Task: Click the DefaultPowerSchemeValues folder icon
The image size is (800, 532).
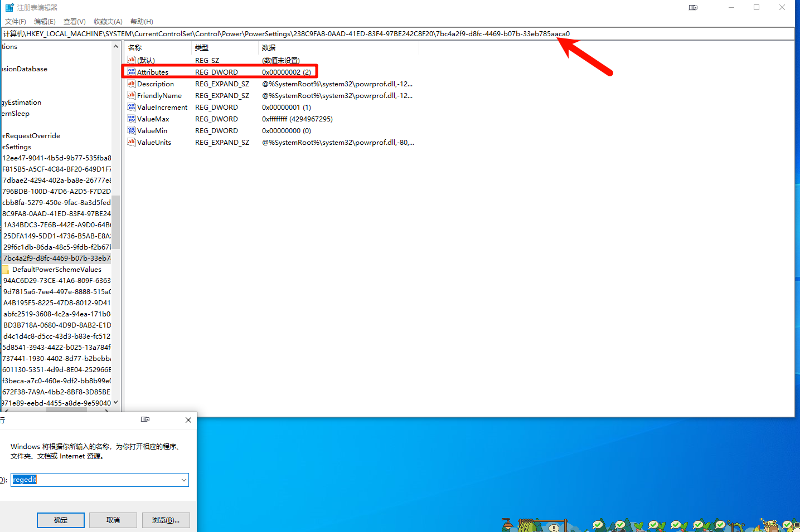Action: click(x=5, y=270)
